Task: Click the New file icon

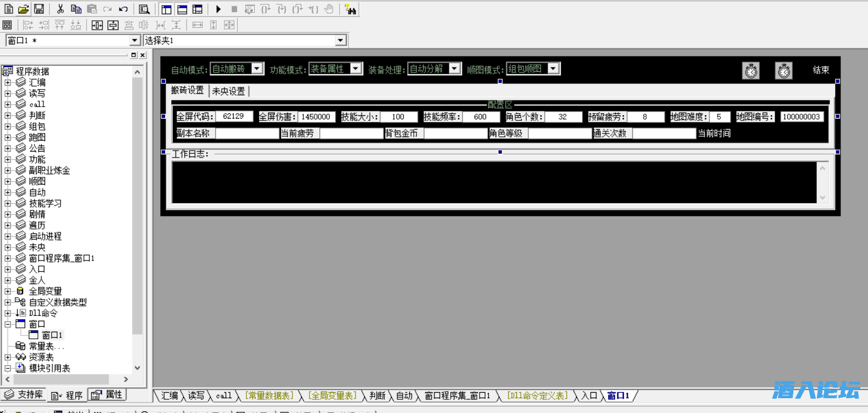Action: coord(9,9)
